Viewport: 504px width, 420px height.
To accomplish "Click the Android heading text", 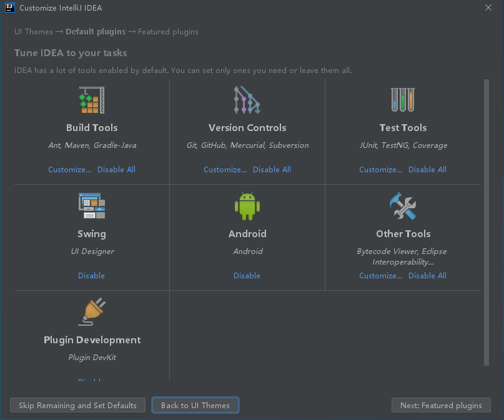I will 247,234.
